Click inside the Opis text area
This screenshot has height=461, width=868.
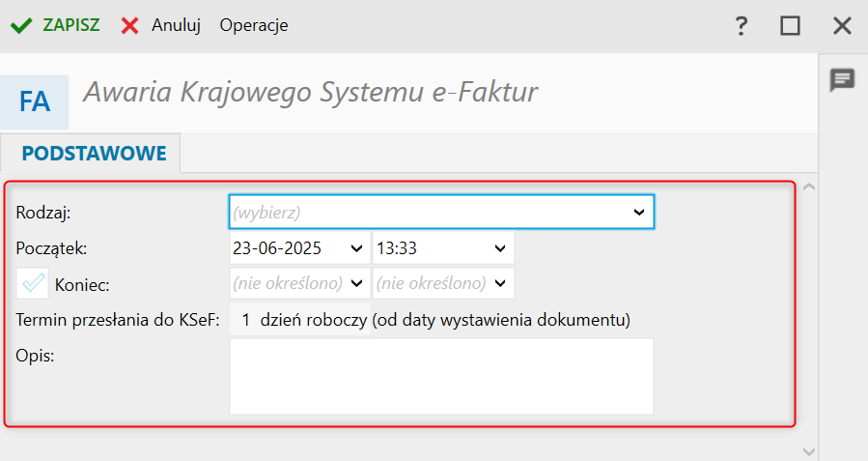click(441, 376)
